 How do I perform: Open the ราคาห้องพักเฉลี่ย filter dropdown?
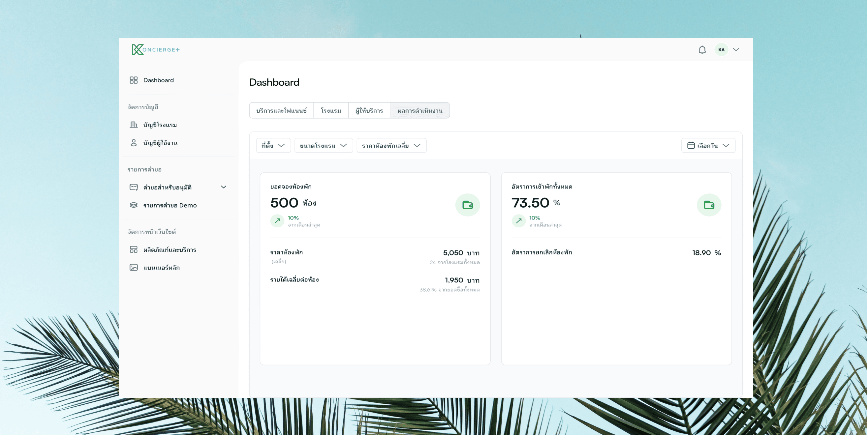point(391,145)
